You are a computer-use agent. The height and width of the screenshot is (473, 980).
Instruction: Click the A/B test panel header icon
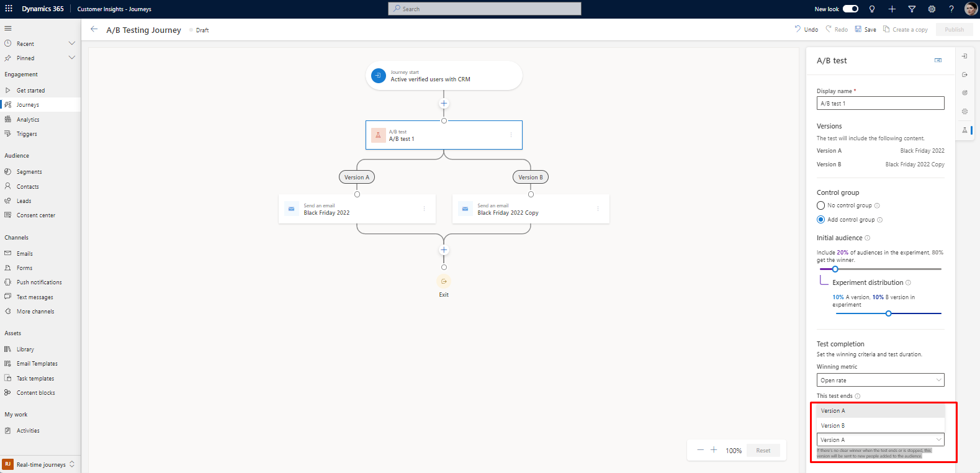938,60
